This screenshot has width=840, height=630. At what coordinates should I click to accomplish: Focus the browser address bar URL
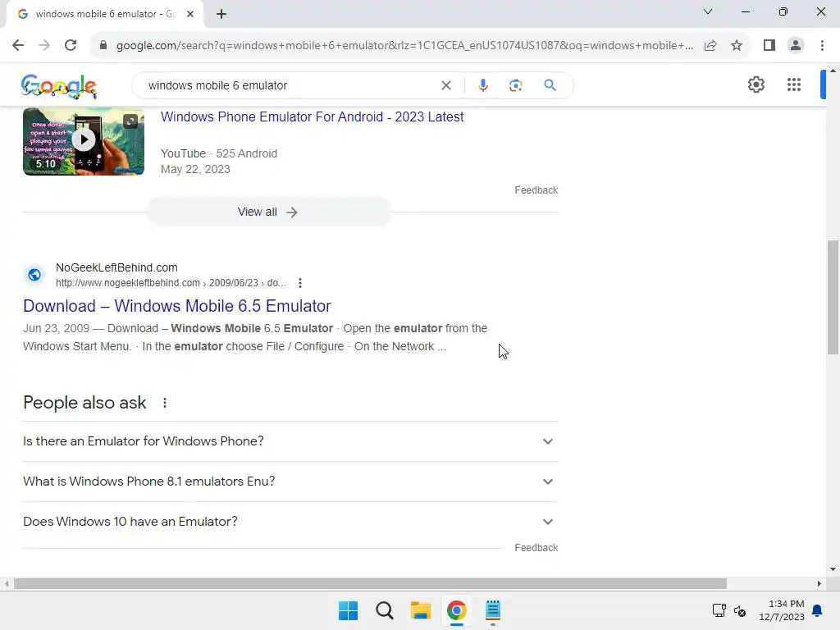tap(404, 46)
